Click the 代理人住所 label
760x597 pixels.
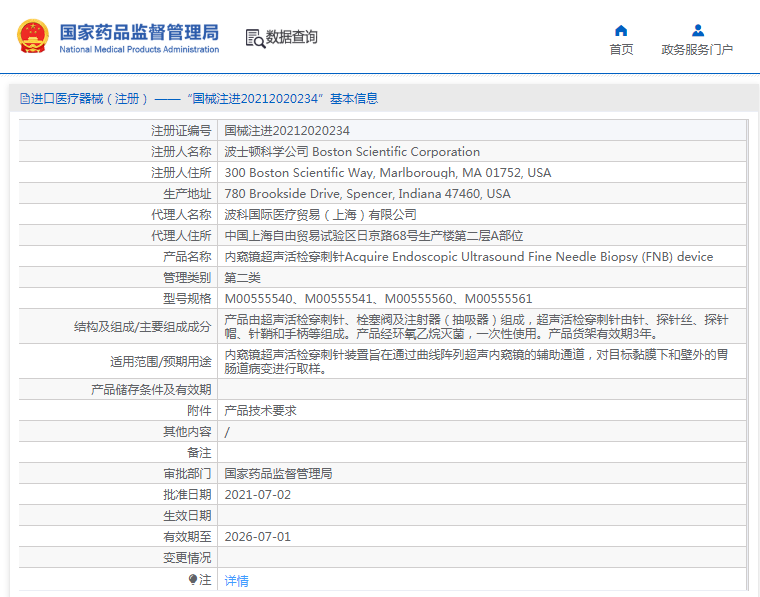pos(181,236)
